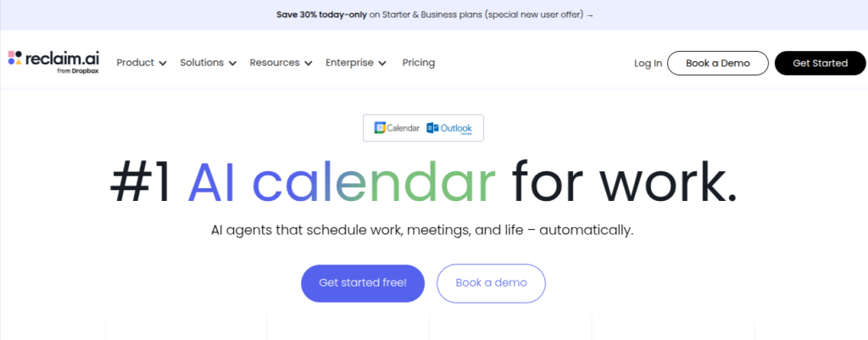The image size is (868, 340).
Task: Click Book a Demo in header
Action: [718, 63]
